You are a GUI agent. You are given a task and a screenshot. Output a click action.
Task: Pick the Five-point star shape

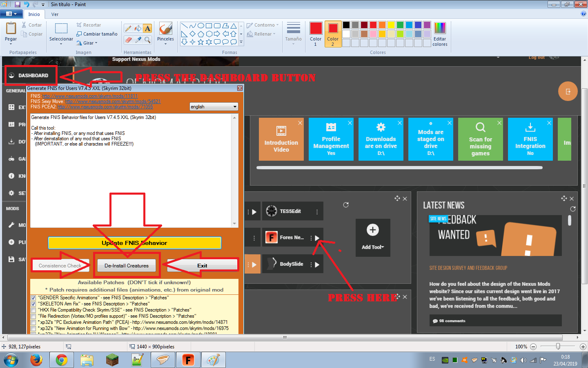201,42
